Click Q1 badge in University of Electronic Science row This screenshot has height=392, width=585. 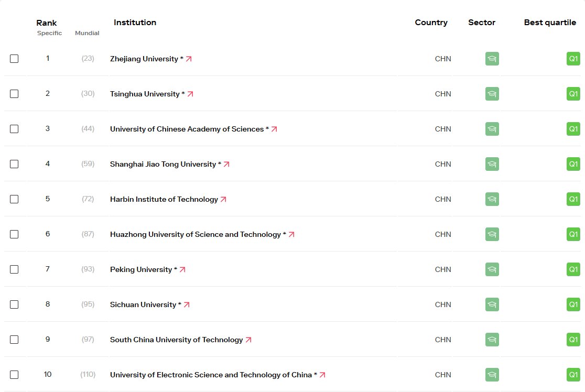(573, 375)
